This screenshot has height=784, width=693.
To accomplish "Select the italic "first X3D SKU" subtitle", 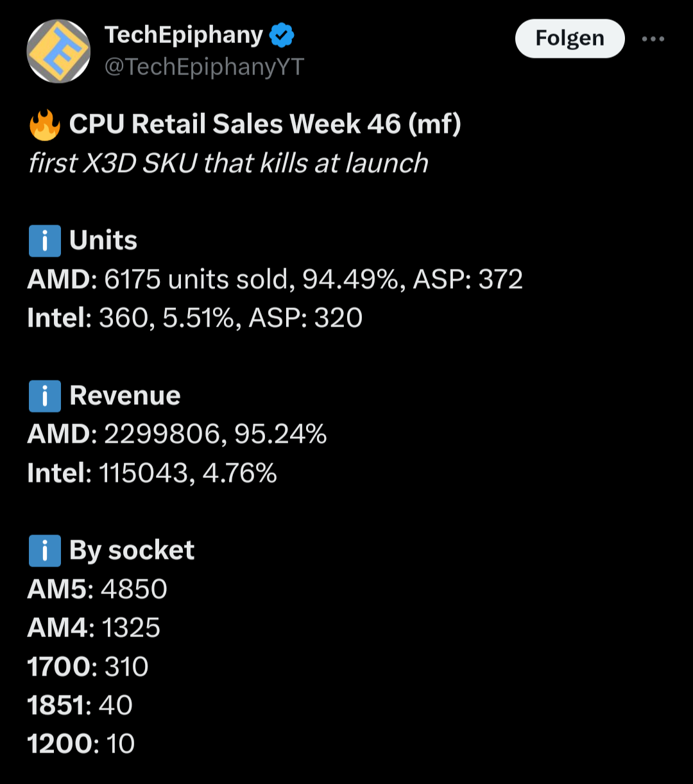I will pos(228,163).
